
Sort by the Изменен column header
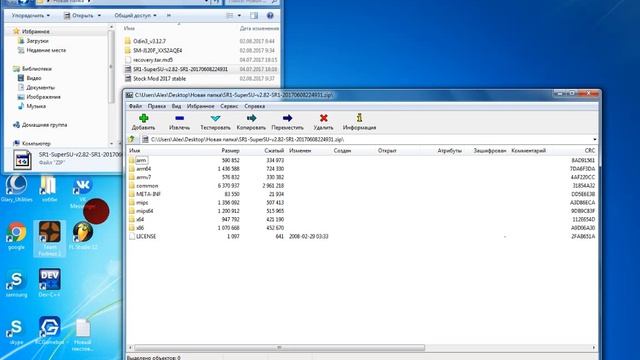[x=300, y=151]
